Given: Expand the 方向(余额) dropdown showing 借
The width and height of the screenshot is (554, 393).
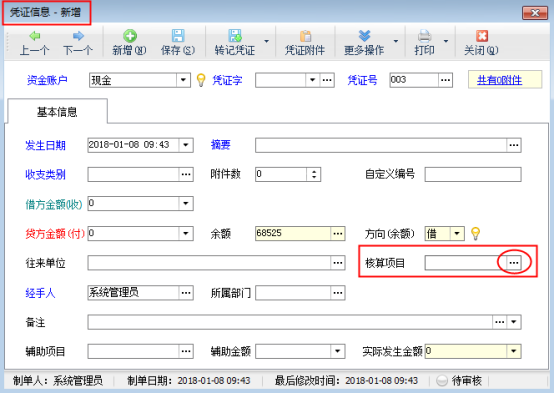Looking at the screenshot, I should 457,233.
